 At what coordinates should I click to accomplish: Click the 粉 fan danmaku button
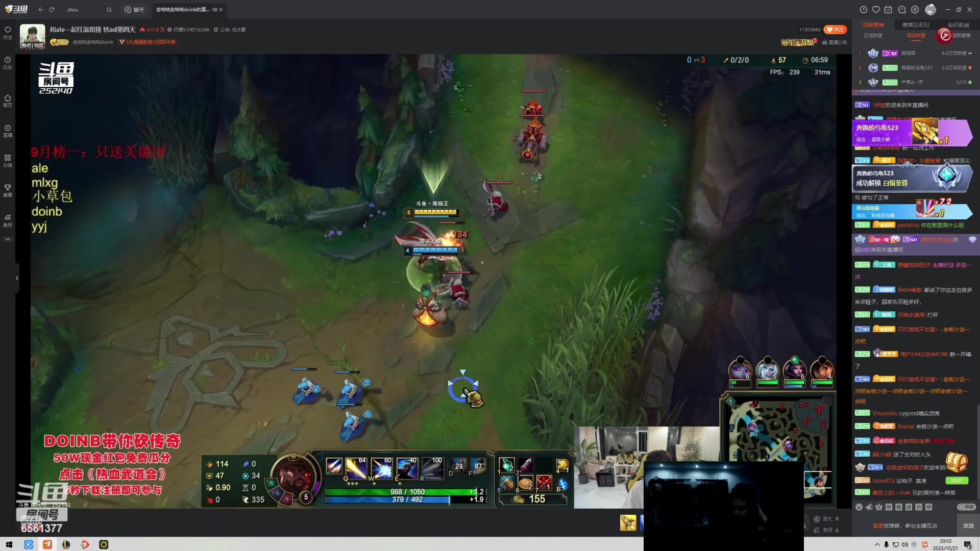889,507
